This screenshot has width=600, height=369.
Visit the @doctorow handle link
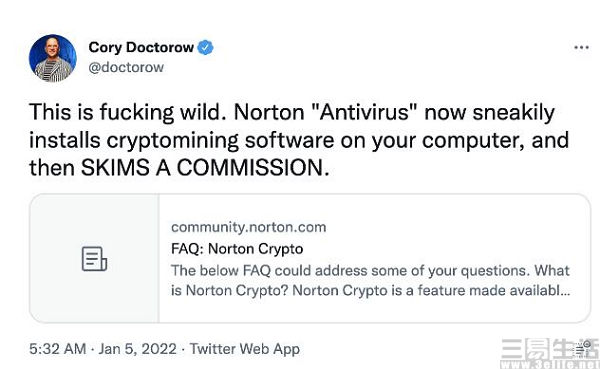[x=126, y=67]
